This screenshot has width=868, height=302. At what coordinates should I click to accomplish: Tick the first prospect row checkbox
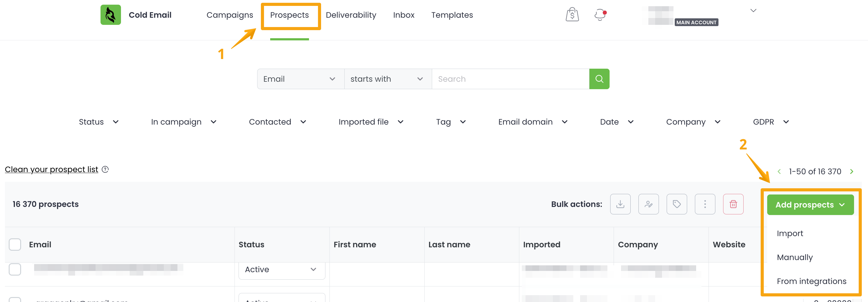coord(15,269)
